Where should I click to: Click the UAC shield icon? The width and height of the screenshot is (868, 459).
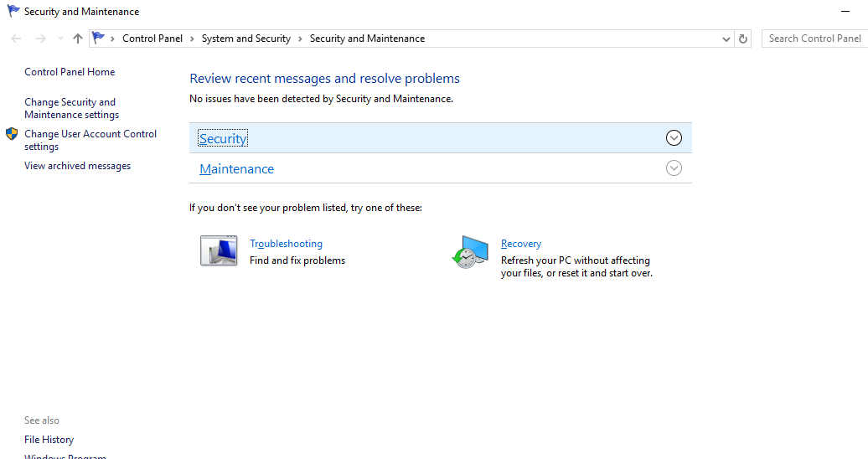[12, 134]
